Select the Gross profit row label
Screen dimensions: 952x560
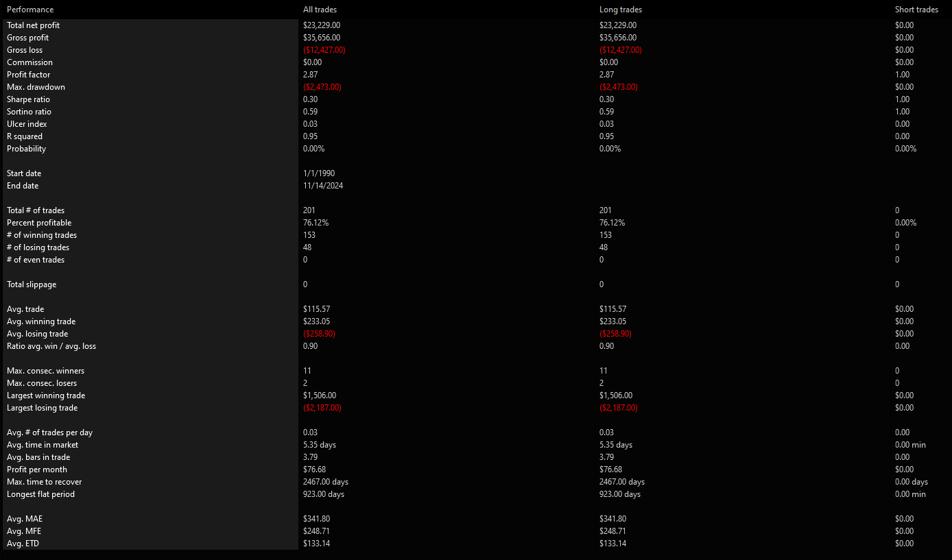coord(27,38)
